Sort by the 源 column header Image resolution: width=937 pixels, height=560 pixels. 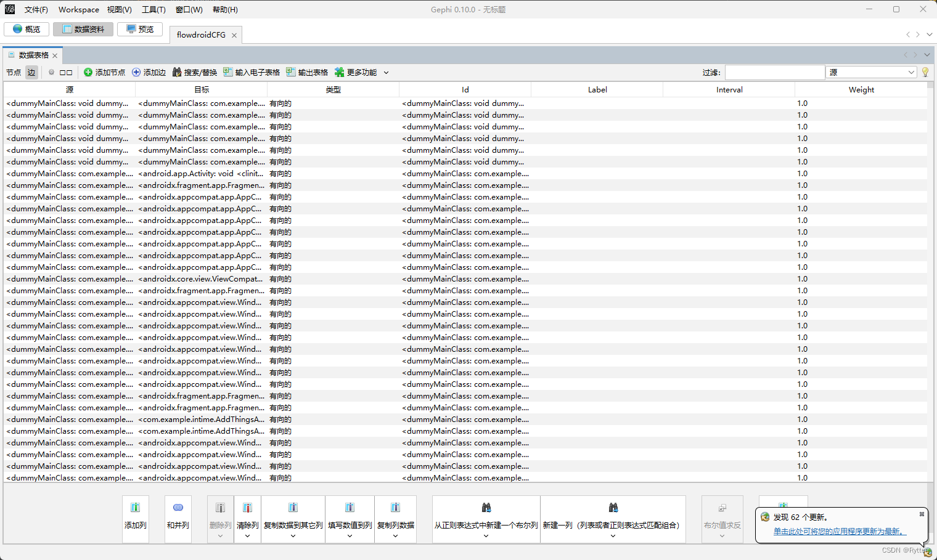click(70, 90)
